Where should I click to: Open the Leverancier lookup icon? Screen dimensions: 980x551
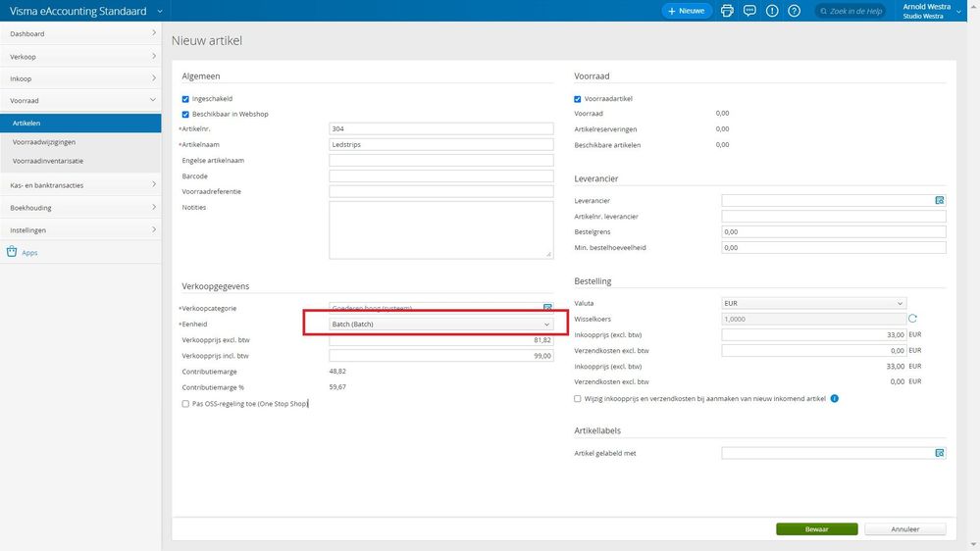[939, 200]
